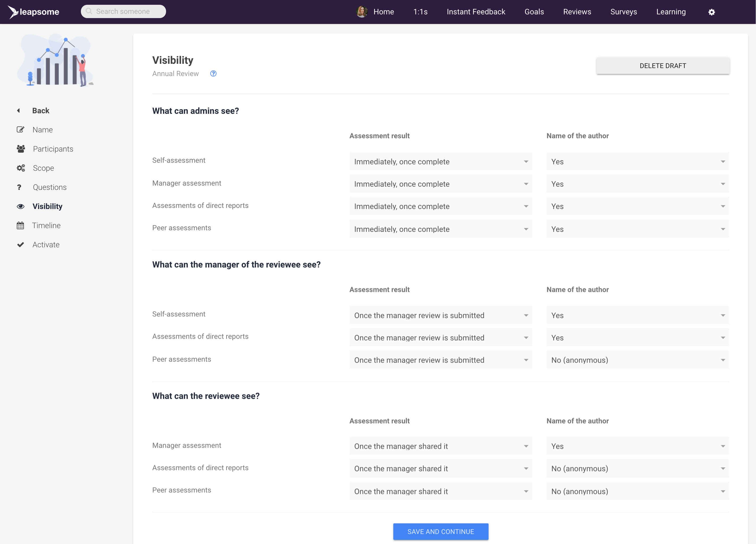
Task: Click the Visibility eye icon
Action: (x=21, y=206)
